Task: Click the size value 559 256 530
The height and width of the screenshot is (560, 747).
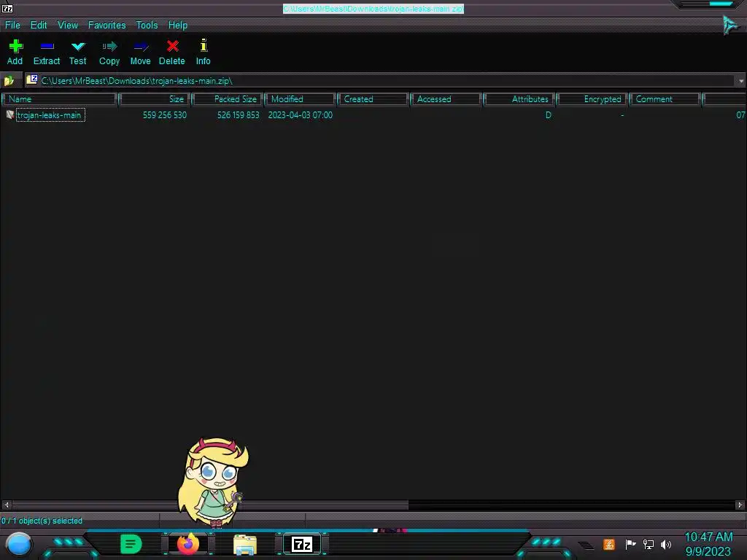Action: pos(165,115)
